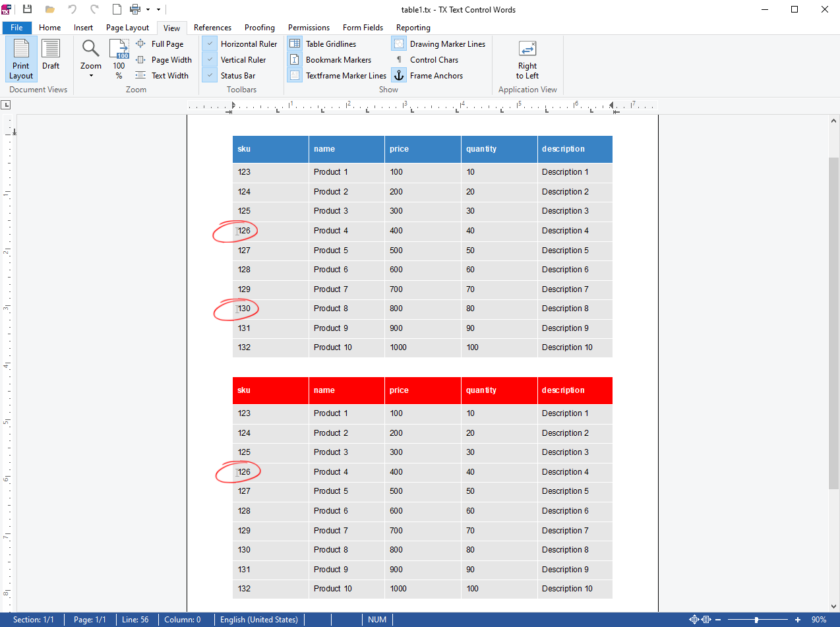
Task: Create a new blank document
Action: pyautogui.click(x=117, y=9)
